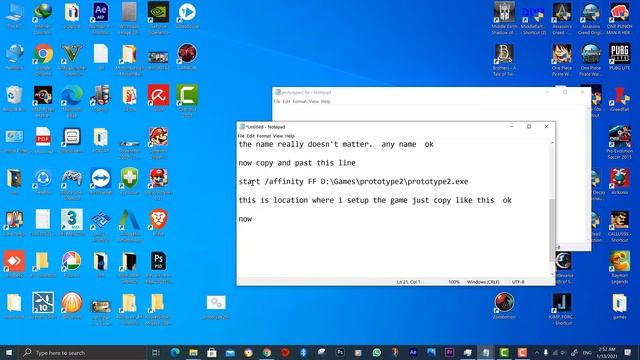Close the Untitled Notepad window
The image size is (640, 360).
tap(547, 127)
